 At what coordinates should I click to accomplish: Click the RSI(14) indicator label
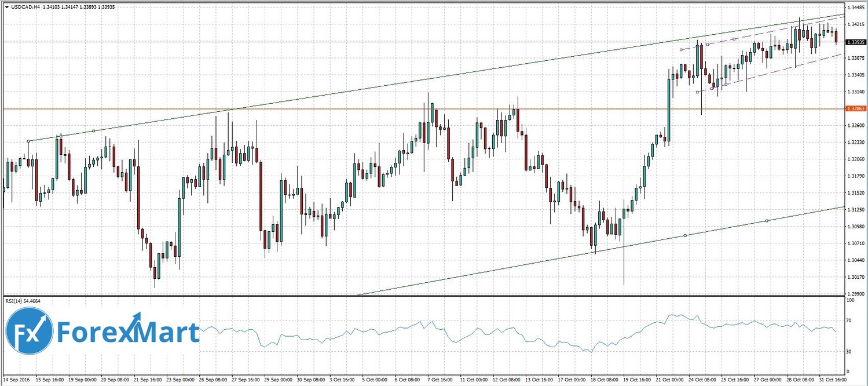point(23,301)
